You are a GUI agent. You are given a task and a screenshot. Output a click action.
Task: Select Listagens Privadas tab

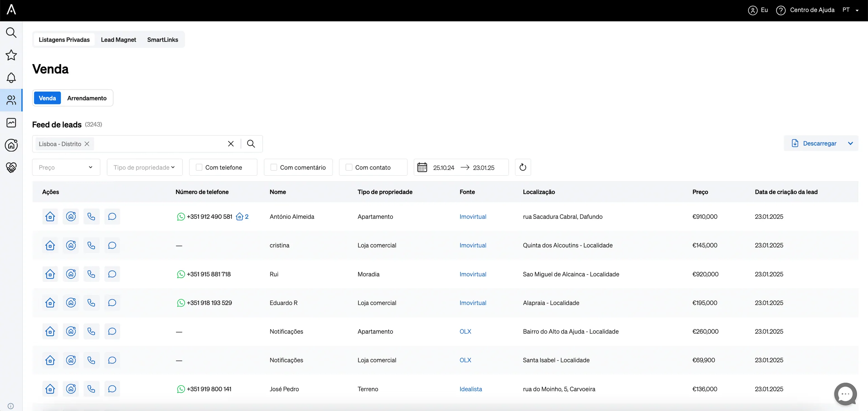64,40
